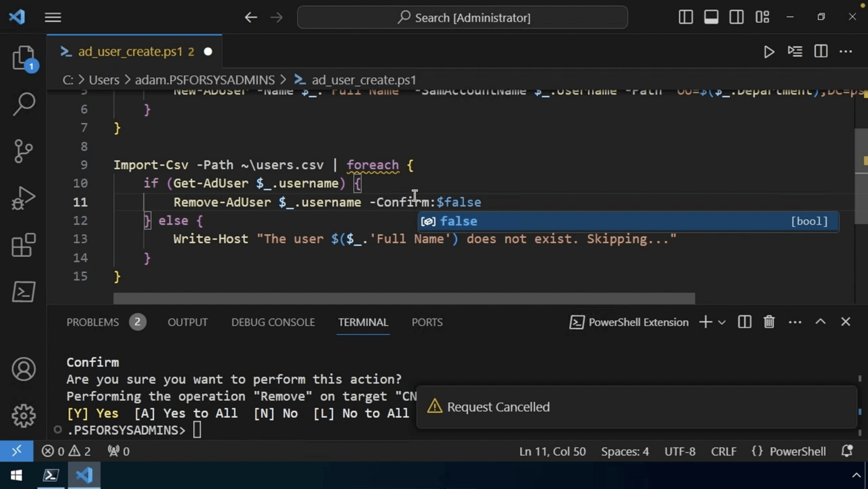868x489 pixels.
Task: Change encoding via UTF-8 status item
Action: tap(680, 451)
